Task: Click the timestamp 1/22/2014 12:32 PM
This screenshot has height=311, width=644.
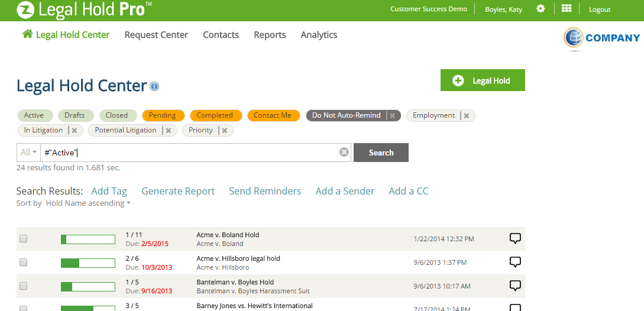Action: click(x=444, y=239)
